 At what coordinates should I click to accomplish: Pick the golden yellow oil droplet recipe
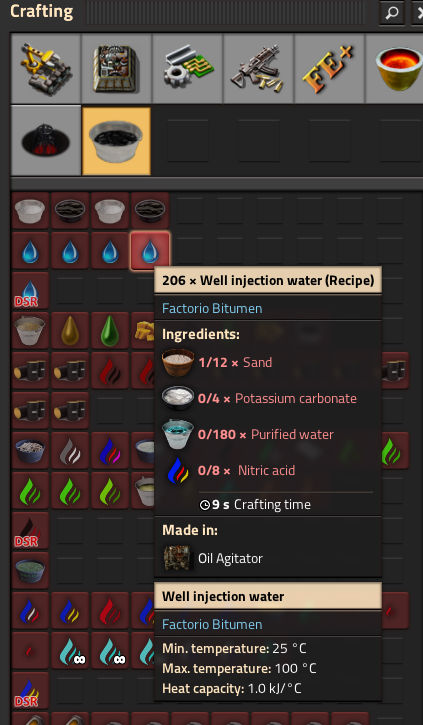[x=70, y=331]
